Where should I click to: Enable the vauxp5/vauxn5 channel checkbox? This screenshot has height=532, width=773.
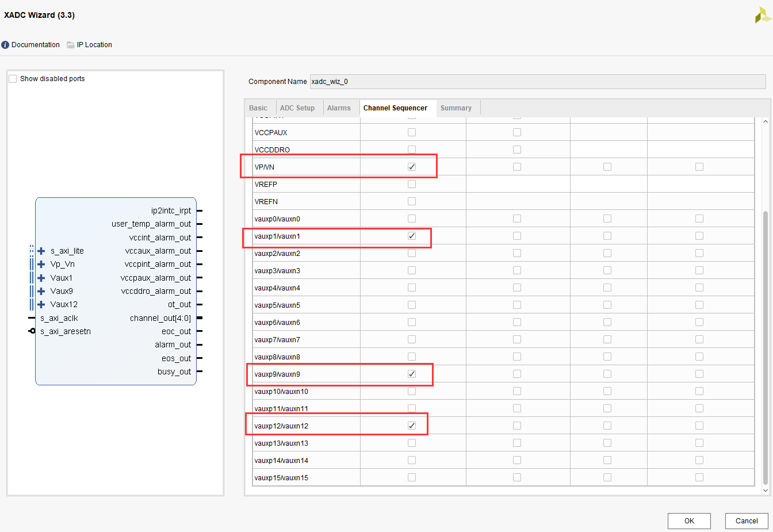(412, 305)
